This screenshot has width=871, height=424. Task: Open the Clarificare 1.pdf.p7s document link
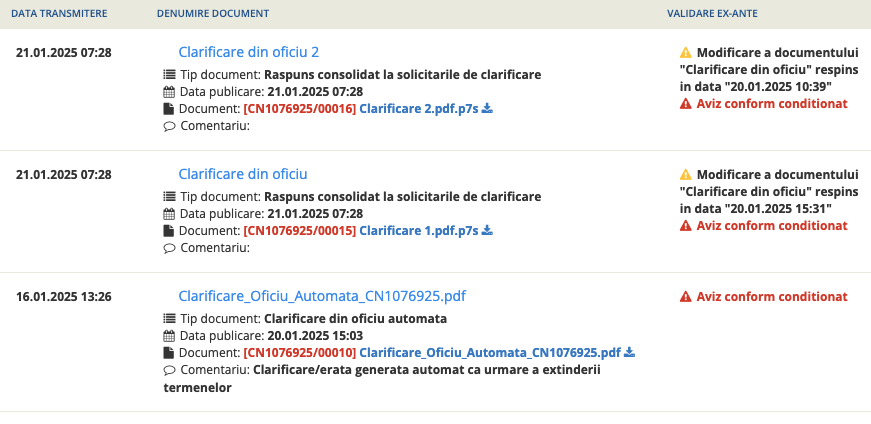(x=419, y=231)
